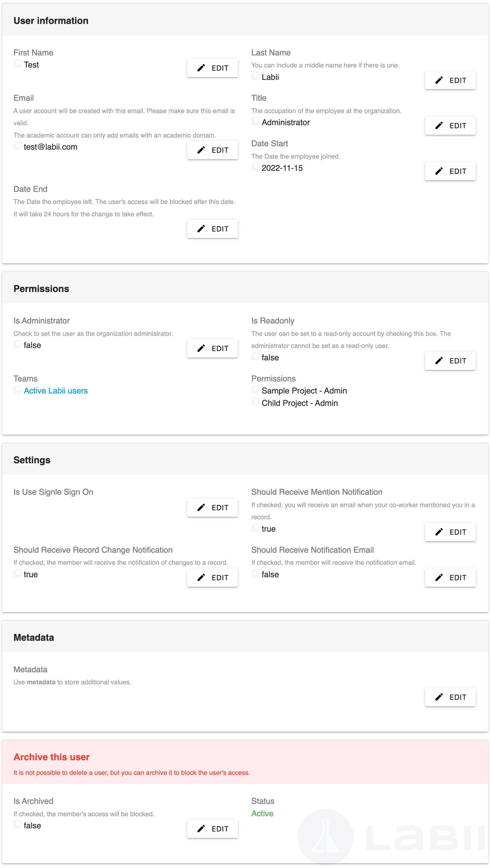Click the pencil icon beside Last Name
The image size is (491, 868).
tap(439, 80)
